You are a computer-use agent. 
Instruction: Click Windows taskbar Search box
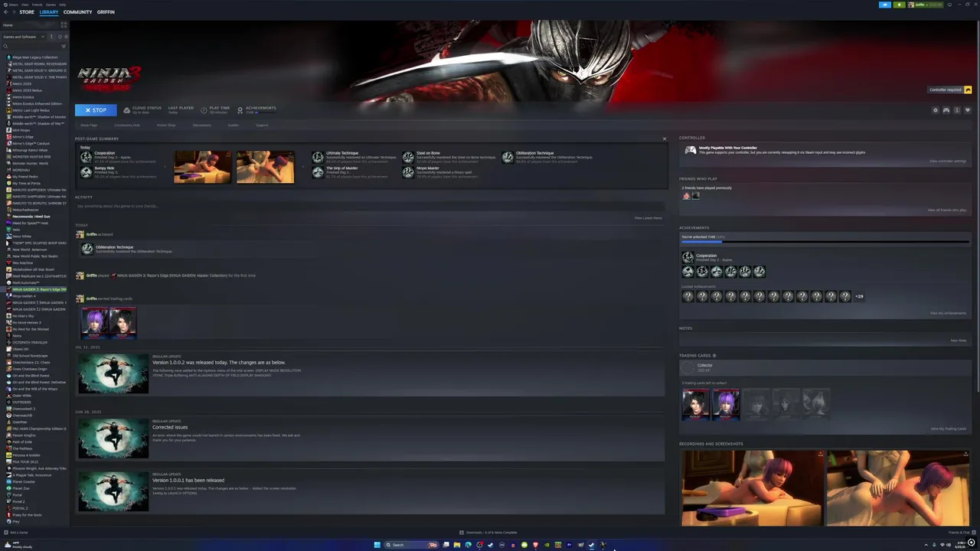(x=411, y=545)
